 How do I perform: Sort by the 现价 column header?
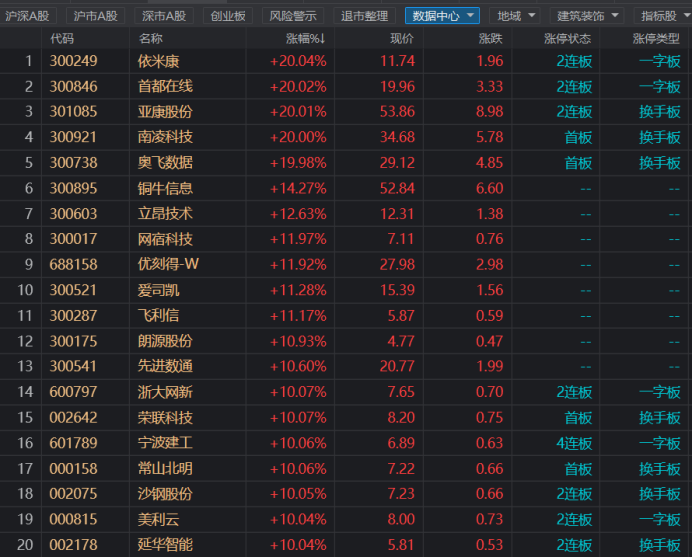pos(402,38)
